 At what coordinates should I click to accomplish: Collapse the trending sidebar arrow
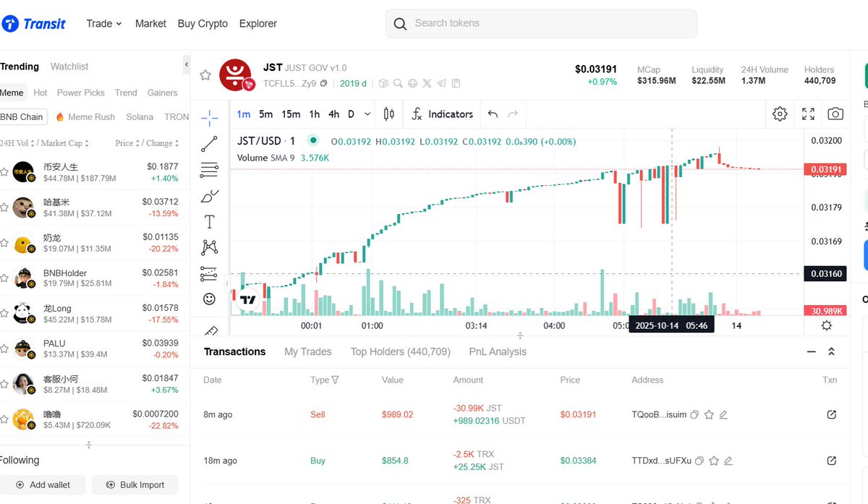tap(186, 65)
